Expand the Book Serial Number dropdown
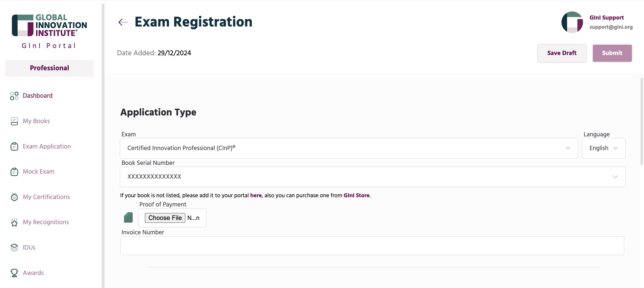 pos(372,177)
